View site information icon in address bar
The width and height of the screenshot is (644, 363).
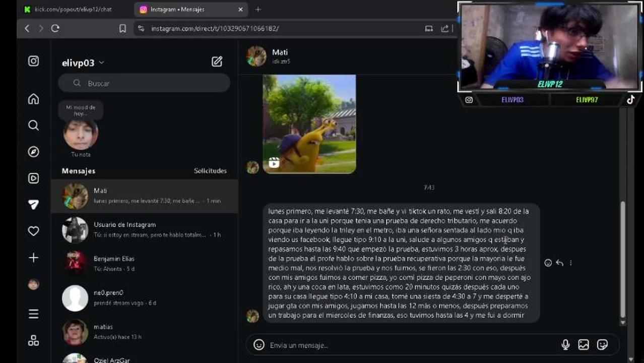tap(141, 28)
